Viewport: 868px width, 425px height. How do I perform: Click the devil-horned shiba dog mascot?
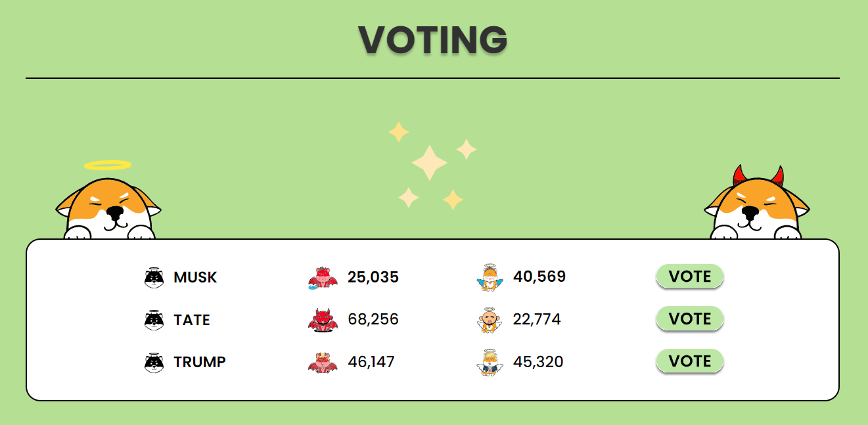pyautogui.click(x=757, y=203)
